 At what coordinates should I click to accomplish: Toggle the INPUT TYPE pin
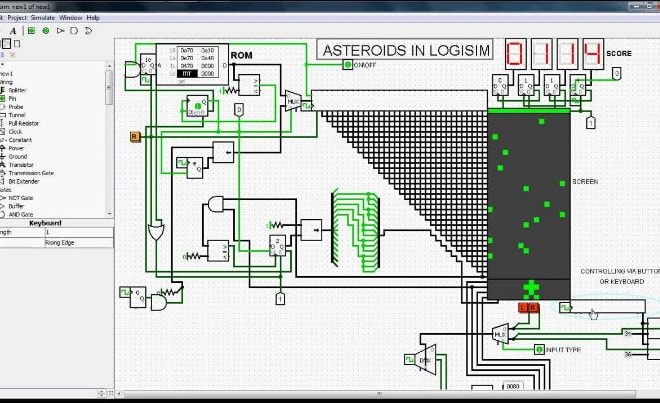[539, 350]
